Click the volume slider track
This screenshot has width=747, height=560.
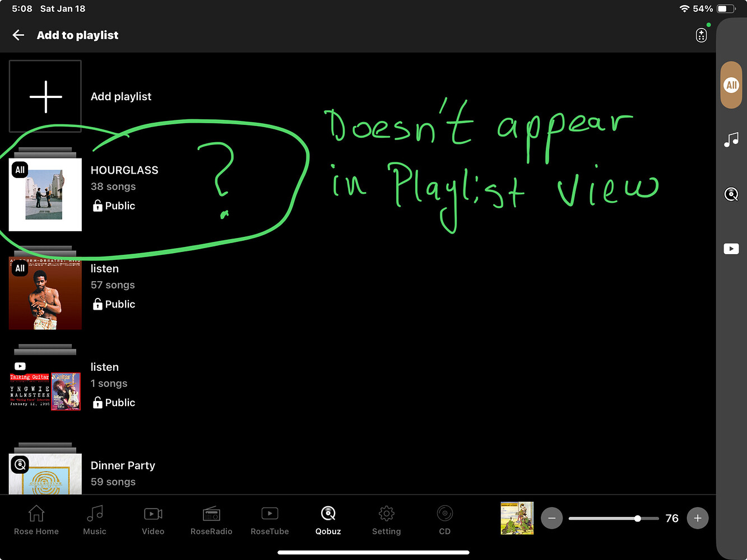tap(614, 519)
